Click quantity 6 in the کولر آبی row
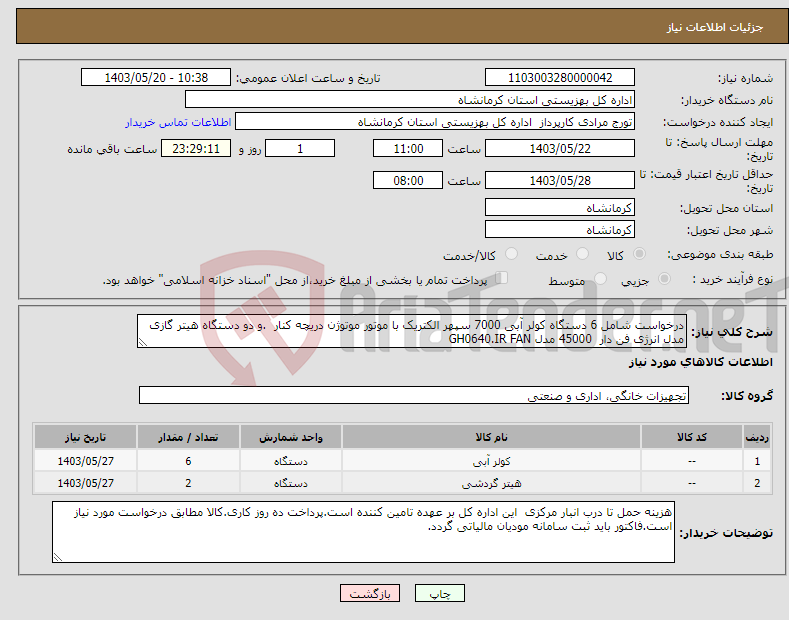Image resolution: width=789 pixels, height=620 pixels. [188, 461]
